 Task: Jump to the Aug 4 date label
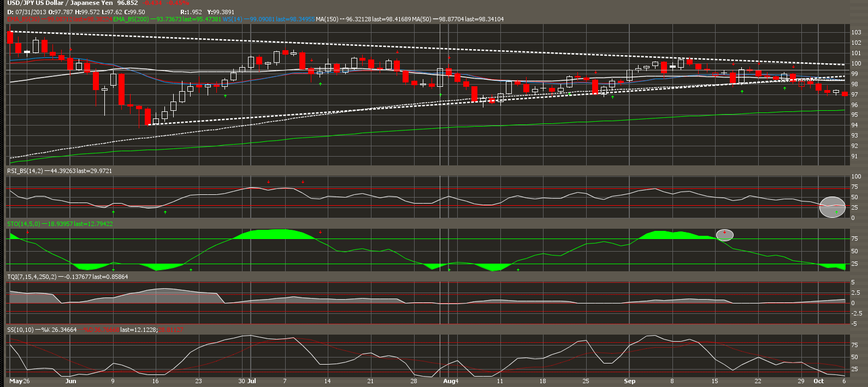coord(451,381)
